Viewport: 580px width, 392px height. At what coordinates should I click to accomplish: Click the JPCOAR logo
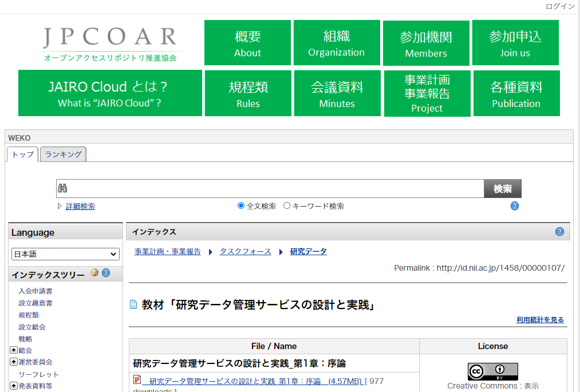tap(111, 43)
